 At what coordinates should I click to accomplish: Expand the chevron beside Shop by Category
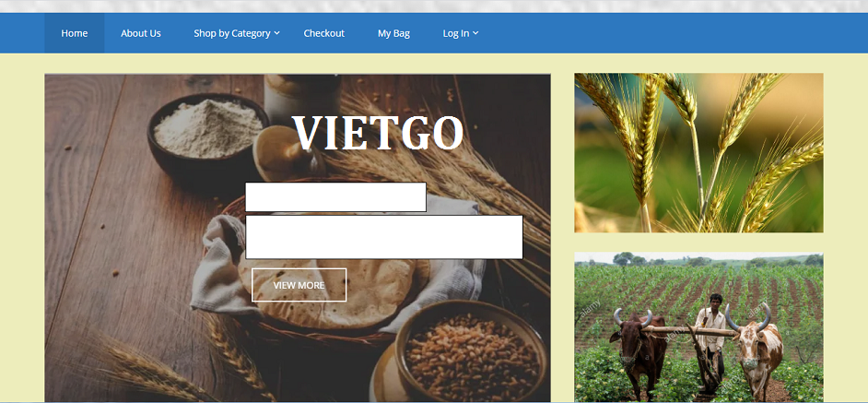click(276, 33)
